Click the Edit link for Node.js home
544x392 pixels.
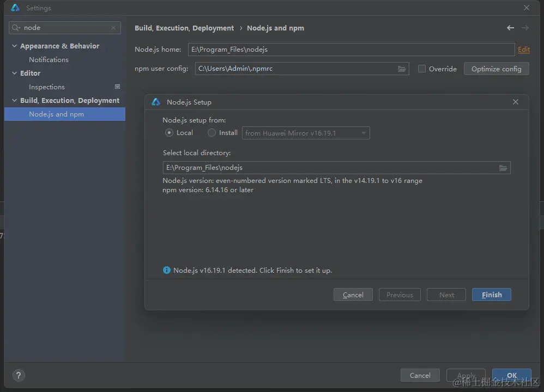click(524, 50)
